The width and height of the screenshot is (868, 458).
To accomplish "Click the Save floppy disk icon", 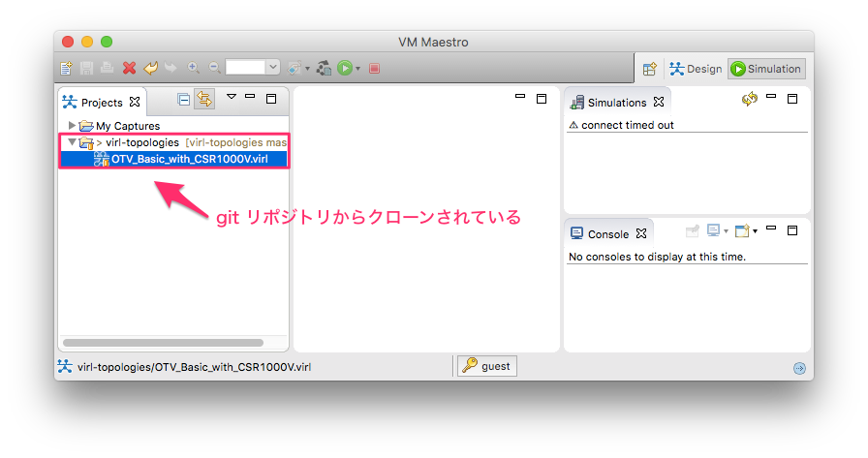I will (x=86, y=68).
